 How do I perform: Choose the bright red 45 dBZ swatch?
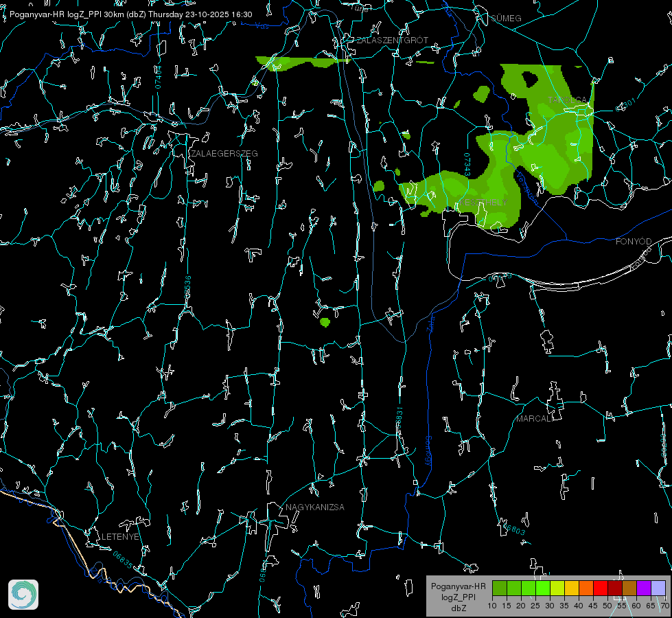click(601, 588)
